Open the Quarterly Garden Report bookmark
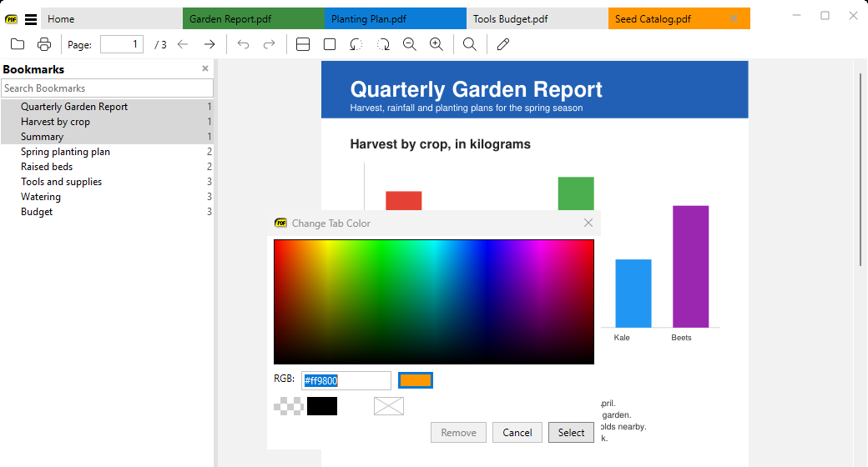Viewport: 868px width, 467px height. [x=108, y=106]
